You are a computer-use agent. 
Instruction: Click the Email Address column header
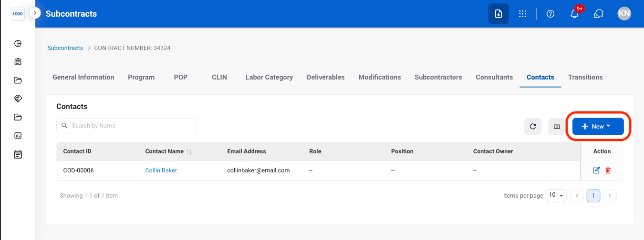point(247,151)
